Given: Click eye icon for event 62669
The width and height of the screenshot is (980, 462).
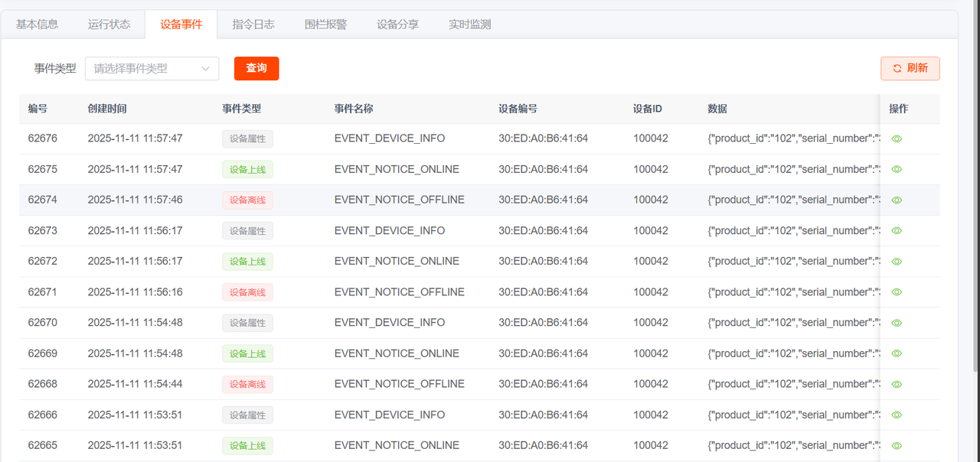Looking at the screenshot, I should [x=897, y=353].
